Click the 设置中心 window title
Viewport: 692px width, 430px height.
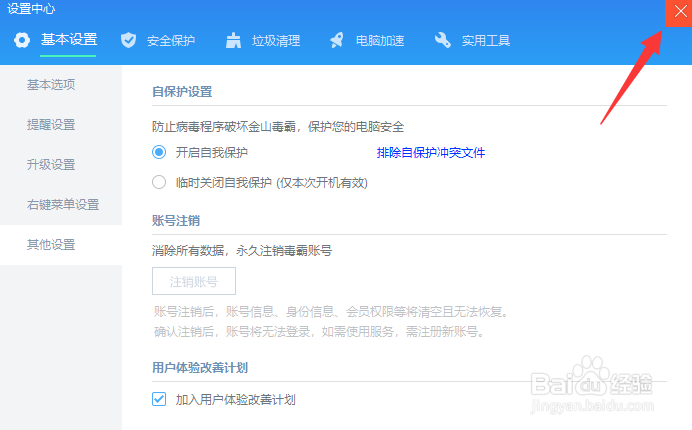coord(31,8)
